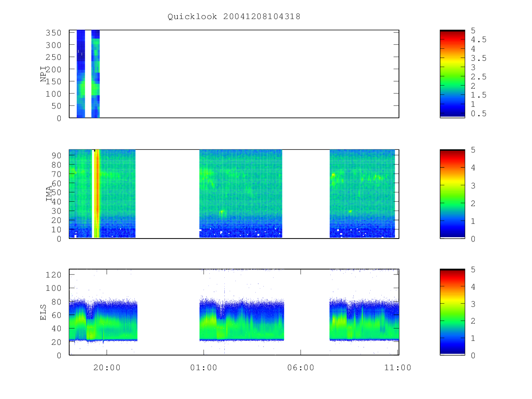
Task: Click the second NPI data strip
Action: coord(95,74)
